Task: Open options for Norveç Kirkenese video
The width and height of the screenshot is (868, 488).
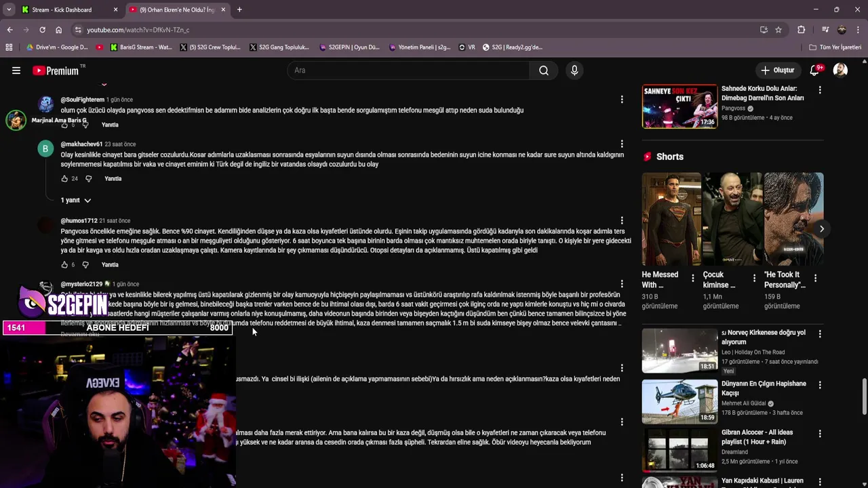Action: click(820, 334)
